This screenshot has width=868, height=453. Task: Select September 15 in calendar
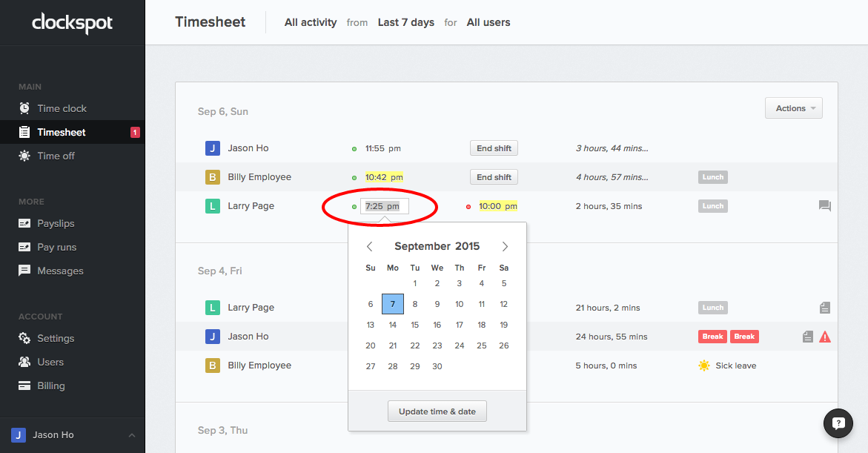414,325
